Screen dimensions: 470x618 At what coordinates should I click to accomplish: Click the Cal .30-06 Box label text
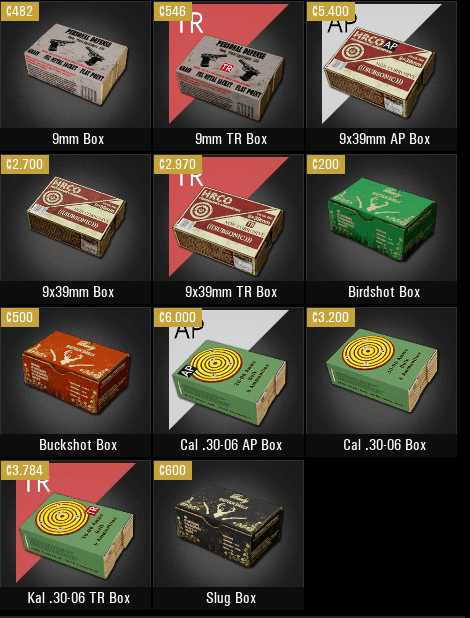[x=384, y=445]
